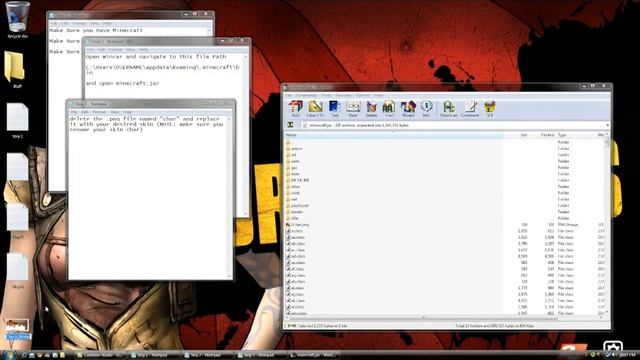The width and height of the screenshot is (640, 360).
Task: Open the Commands menu in WinRAR
Action: click(x=306, y=96)
